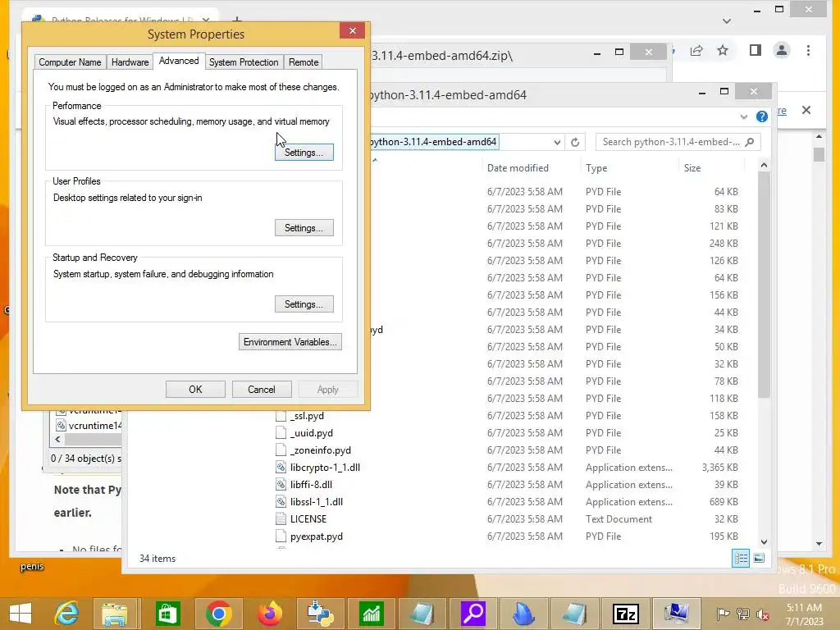This screenshot has width=840, height=630.
Task: Open the 7z taskbar icon
Action: pyautogui.click(x=625, y=613)
